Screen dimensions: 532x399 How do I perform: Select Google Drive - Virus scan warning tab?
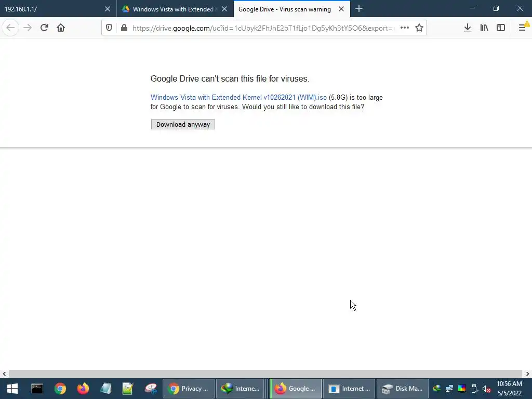click(x=292, y=9)
